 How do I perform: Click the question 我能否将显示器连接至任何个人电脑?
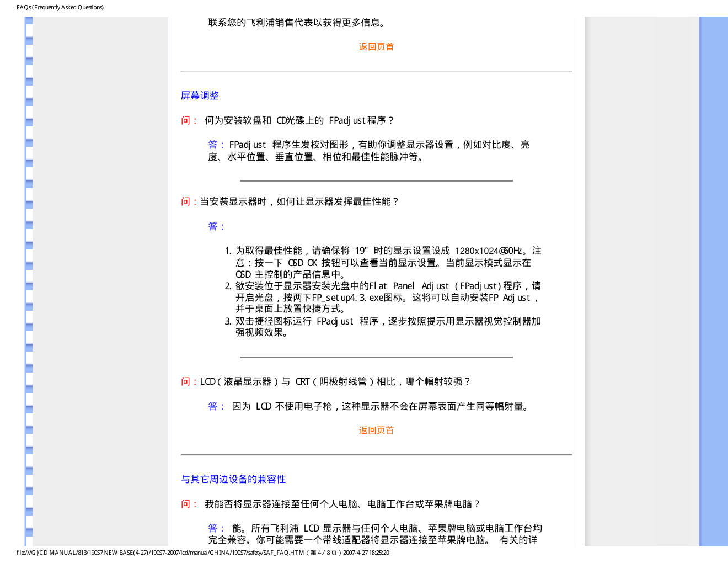pyautogui.click(x=342, y=504)
